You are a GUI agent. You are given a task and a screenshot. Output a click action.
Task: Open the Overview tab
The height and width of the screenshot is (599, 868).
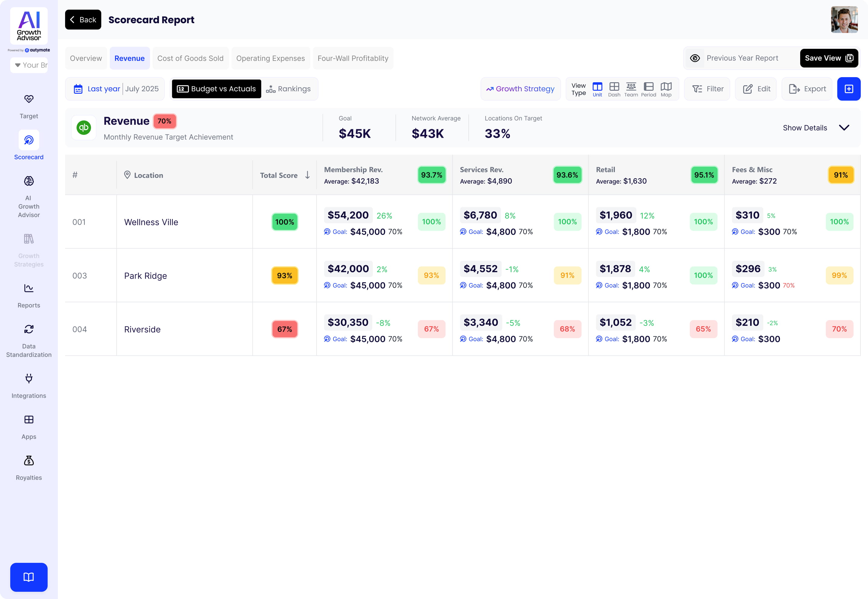click(86, 58)
